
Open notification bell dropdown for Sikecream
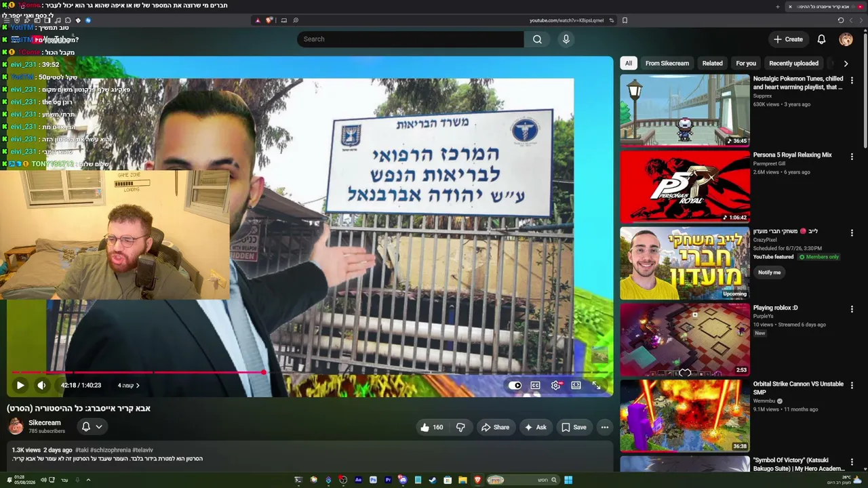coord(92,426)
